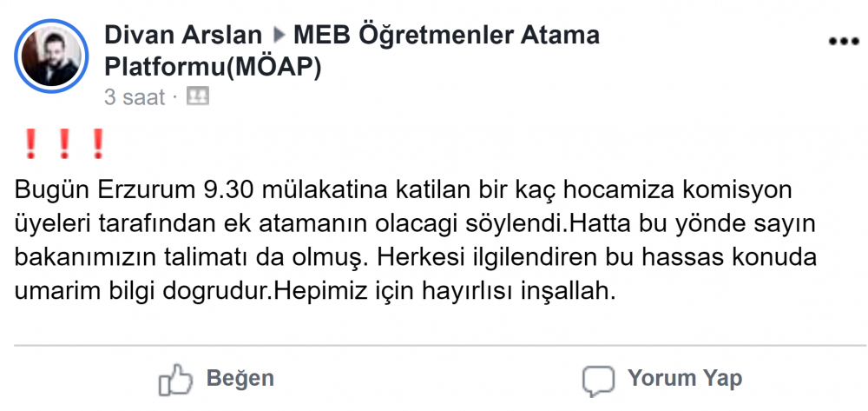The width and height of the screenshot is (868, 411).
Task: Click the divider line above Beğen
Action: 434,345
